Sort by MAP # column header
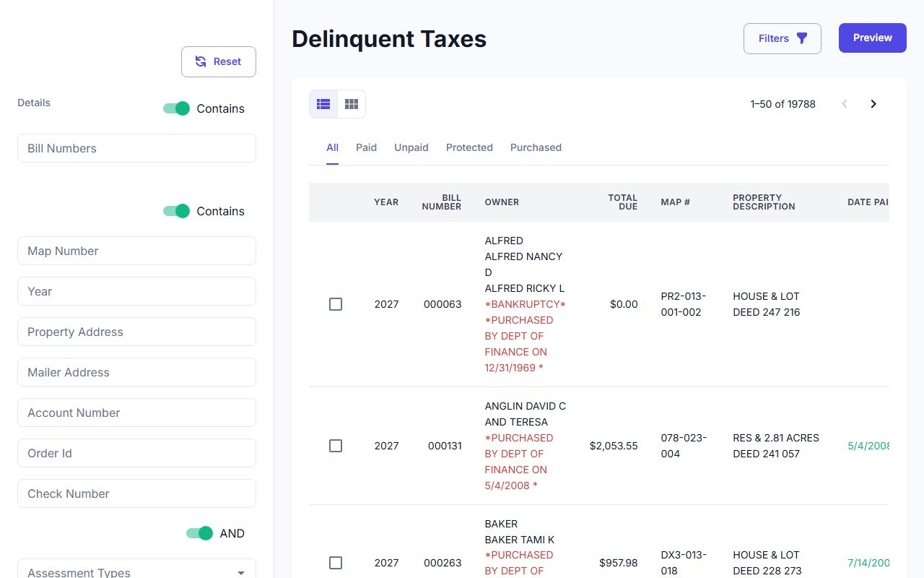Screen dimensions: 924x578 click(675, 202)
